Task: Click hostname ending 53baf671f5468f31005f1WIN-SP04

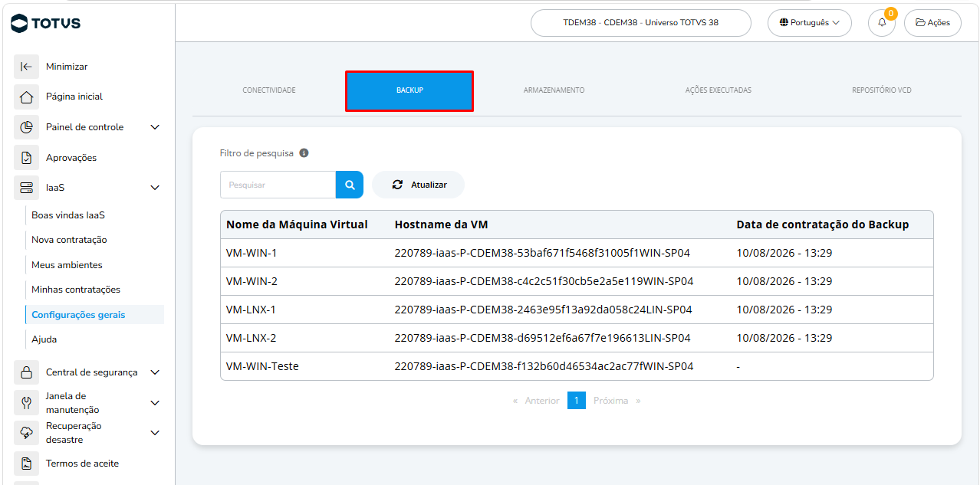Action: (542, 253)
